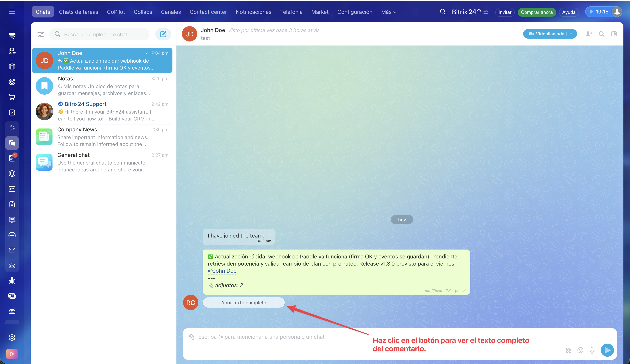
Task: Open the emoji picker smiley icon
Action: pos(580,350)
